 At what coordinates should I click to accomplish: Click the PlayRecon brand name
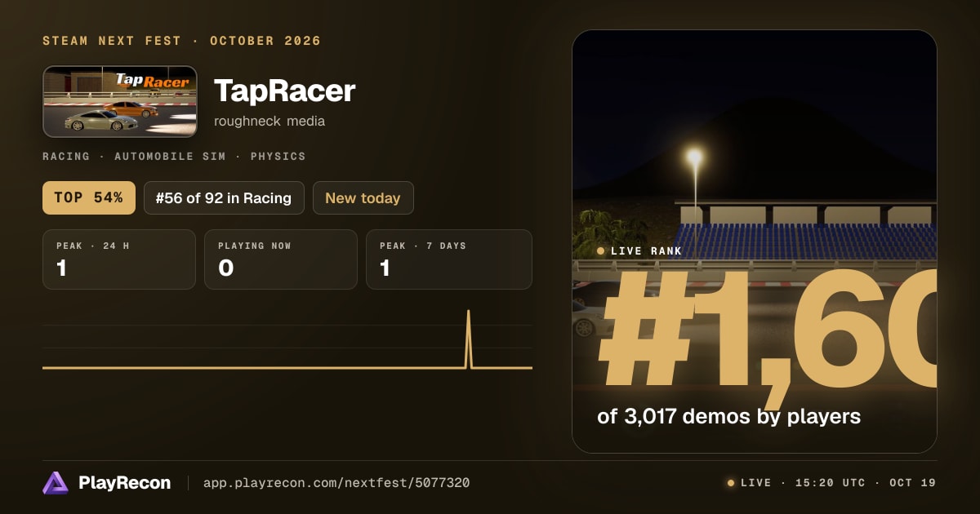(x=124, y=483)
